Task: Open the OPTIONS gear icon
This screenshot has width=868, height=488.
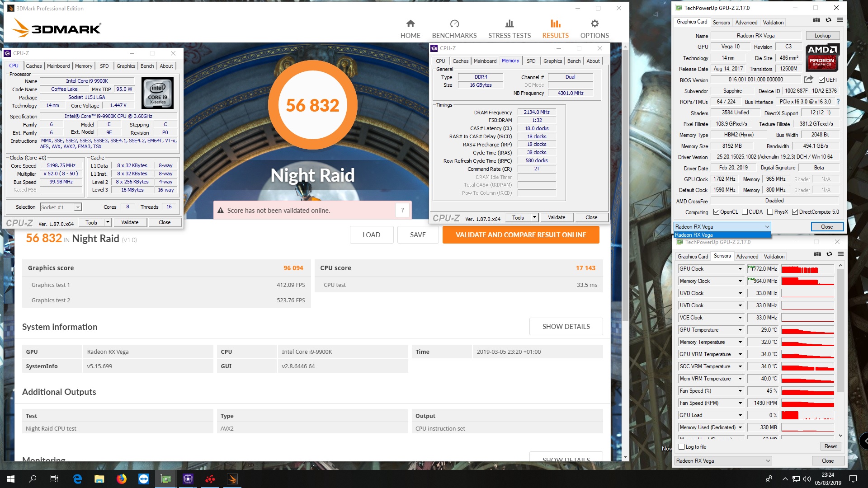Action: pos(594,23)
